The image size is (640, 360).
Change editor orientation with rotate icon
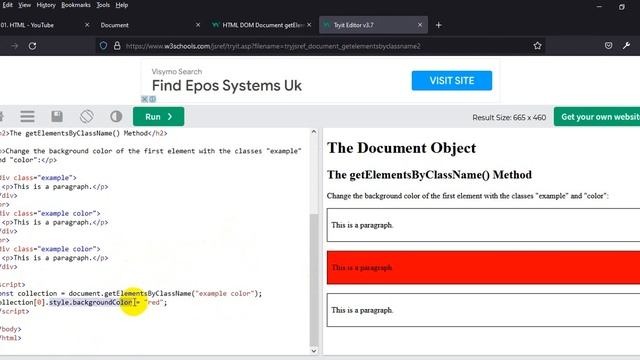click(87, 116)
